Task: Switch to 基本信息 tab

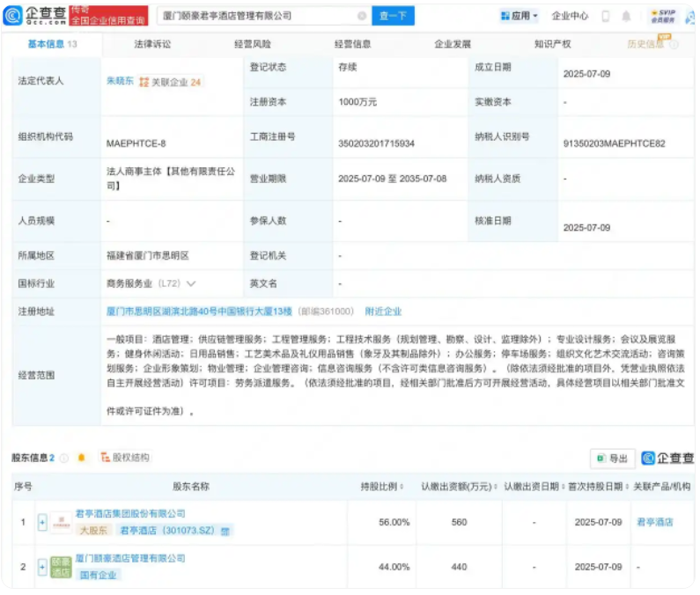Action: (52, 44)
